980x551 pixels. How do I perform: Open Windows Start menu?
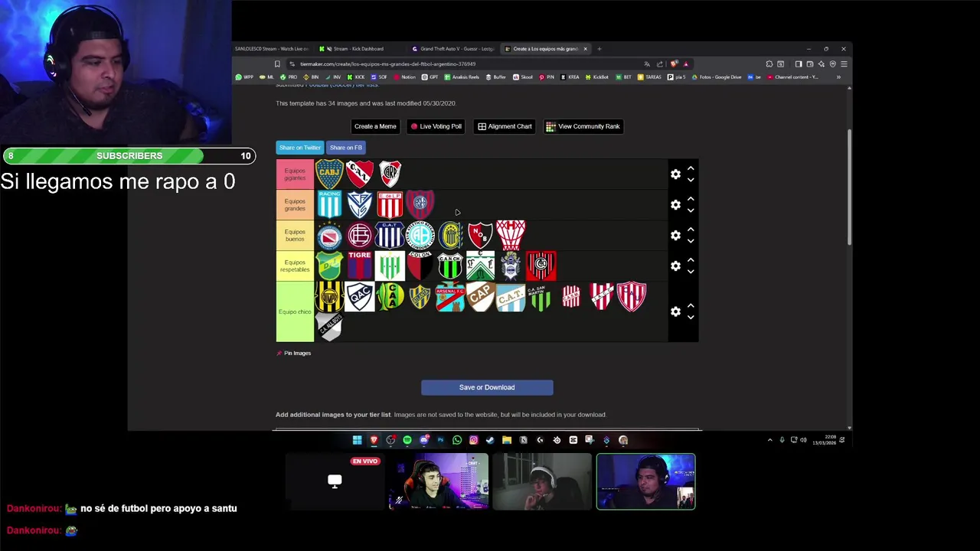tap(357, 440)
